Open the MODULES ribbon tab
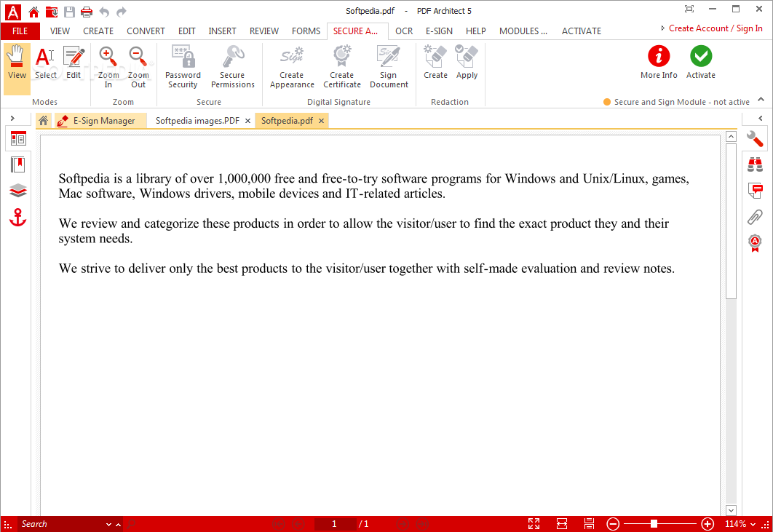Viewport: 773px width, 532px height. [523, 31]
